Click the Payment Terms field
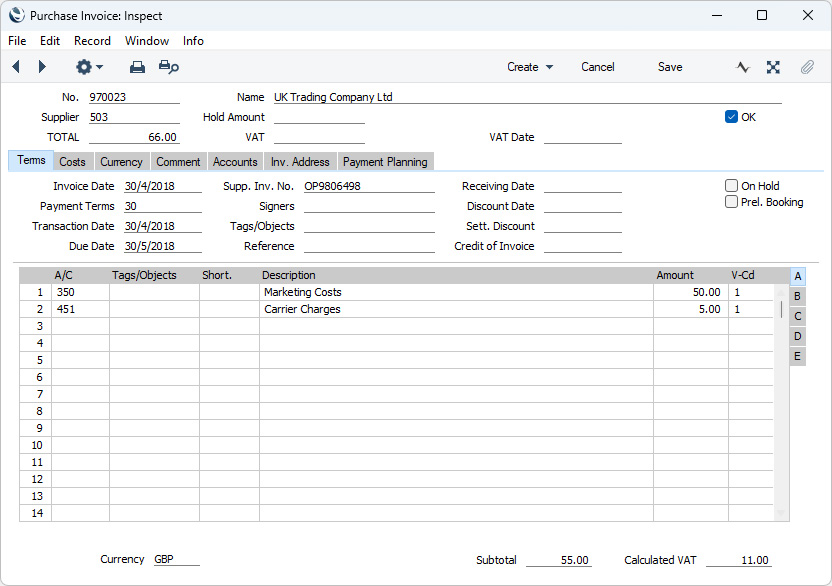The height and width of the screenshot is (586, 832). 163,206
